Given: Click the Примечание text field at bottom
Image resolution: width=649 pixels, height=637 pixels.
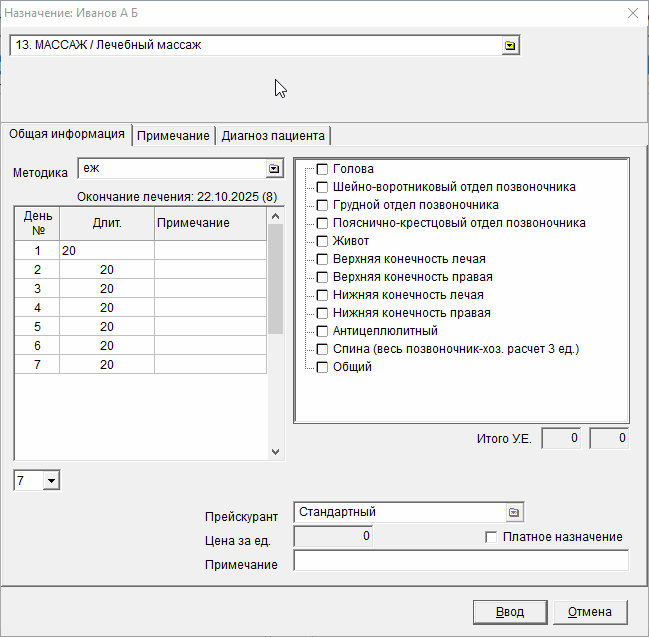Looking at the screenshot, I should 460,562.
